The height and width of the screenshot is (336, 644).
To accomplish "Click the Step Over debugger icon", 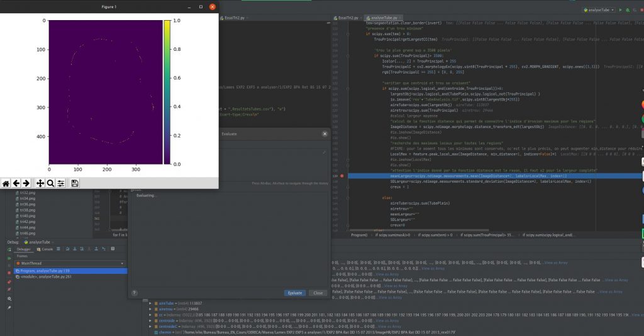I will [67, 249].
